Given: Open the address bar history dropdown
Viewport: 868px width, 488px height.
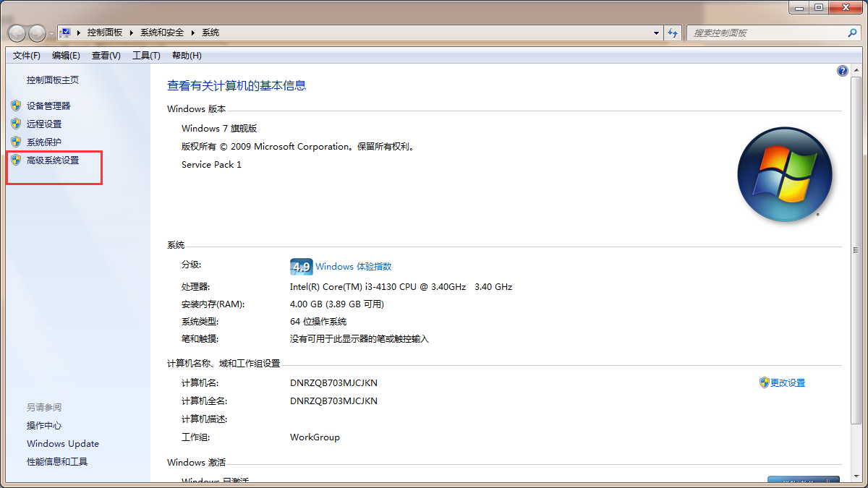Looking at the screenshot, I should pyautogui.click(x=657, y=33).
